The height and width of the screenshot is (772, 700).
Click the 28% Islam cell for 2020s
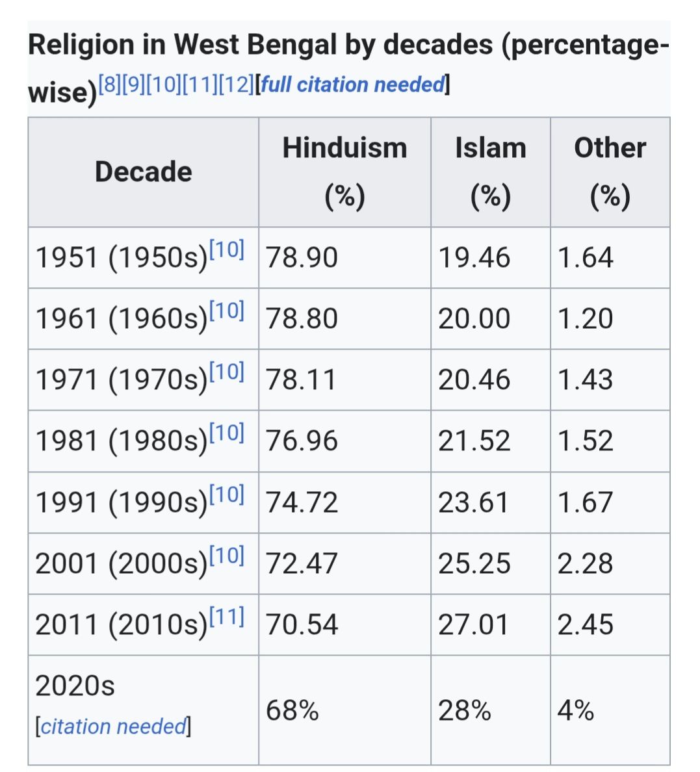464,710
